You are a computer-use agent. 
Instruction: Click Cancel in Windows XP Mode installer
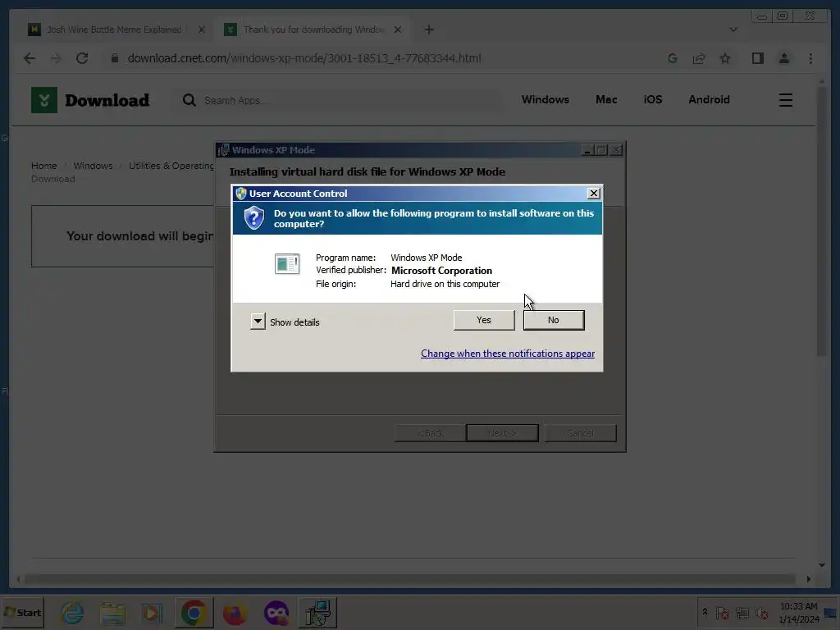click(580, 433)
